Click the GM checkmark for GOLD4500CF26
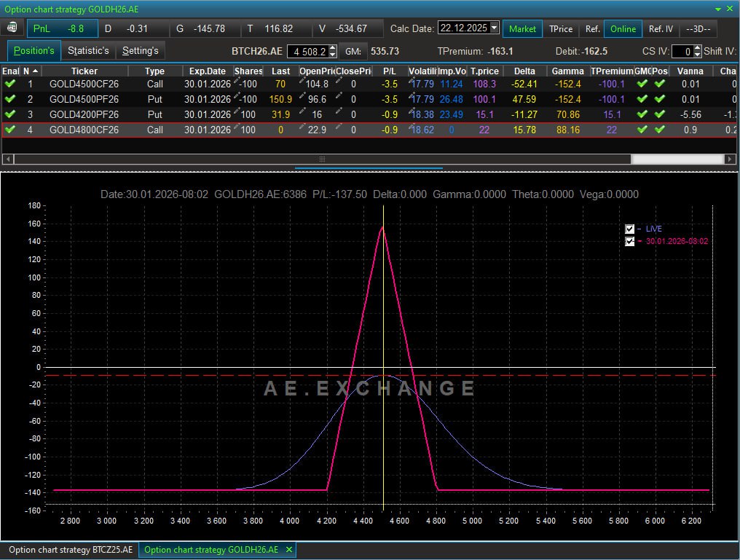 pyautogui.click(x=642, y=84)
